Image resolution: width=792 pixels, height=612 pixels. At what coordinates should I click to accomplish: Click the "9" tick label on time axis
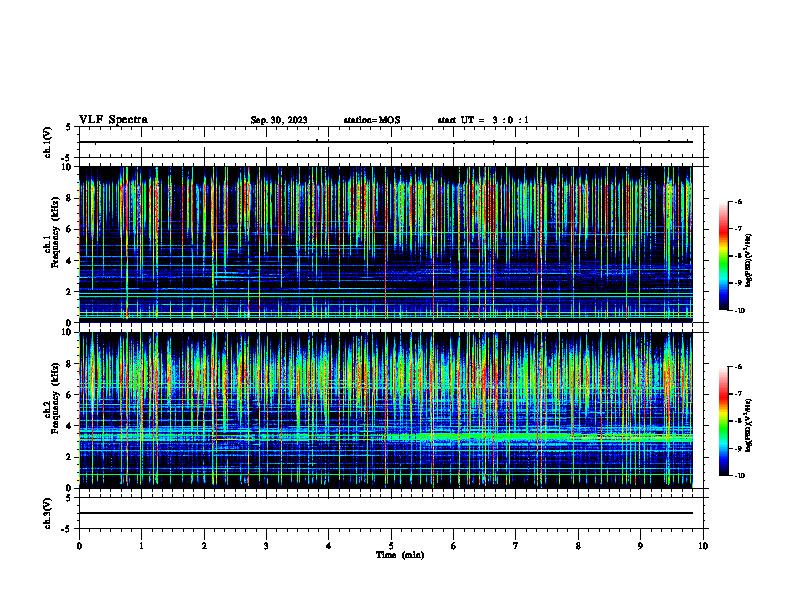[640, 546]
